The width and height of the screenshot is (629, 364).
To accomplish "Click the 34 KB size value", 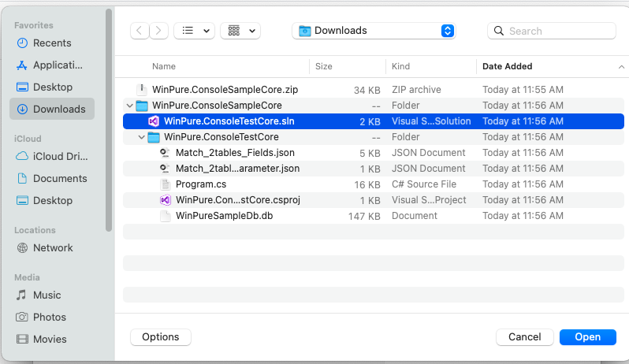I will (367, 90).
